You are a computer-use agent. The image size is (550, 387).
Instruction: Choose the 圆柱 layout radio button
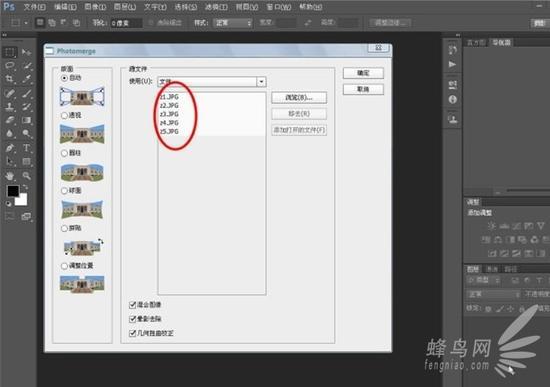[x=64, y=153]
